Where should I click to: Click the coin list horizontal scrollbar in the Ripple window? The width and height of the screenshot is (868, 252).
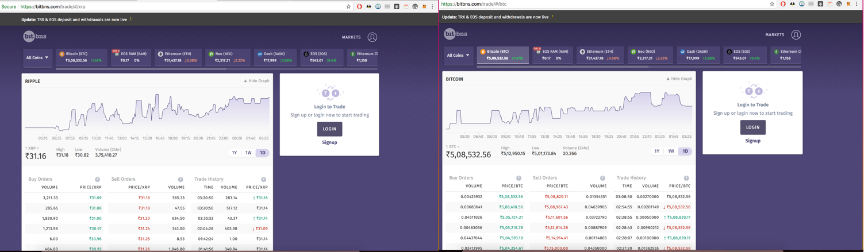tap(141, 69)
